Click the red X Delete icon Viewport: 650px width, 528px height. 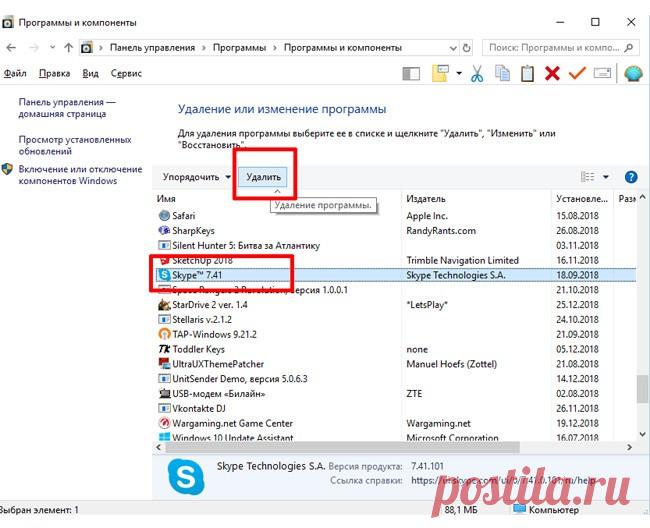pyautogui.click(x=552, y=73)
